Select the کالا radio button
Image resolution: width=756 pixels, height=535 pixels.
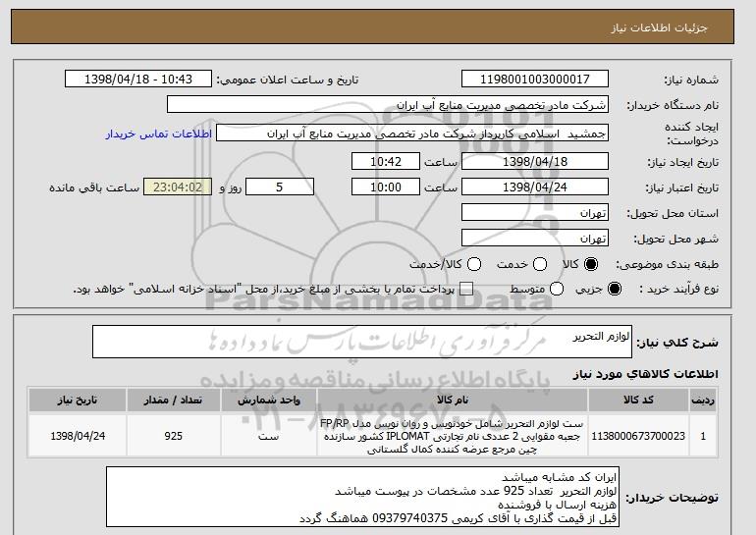click(591, 264)
